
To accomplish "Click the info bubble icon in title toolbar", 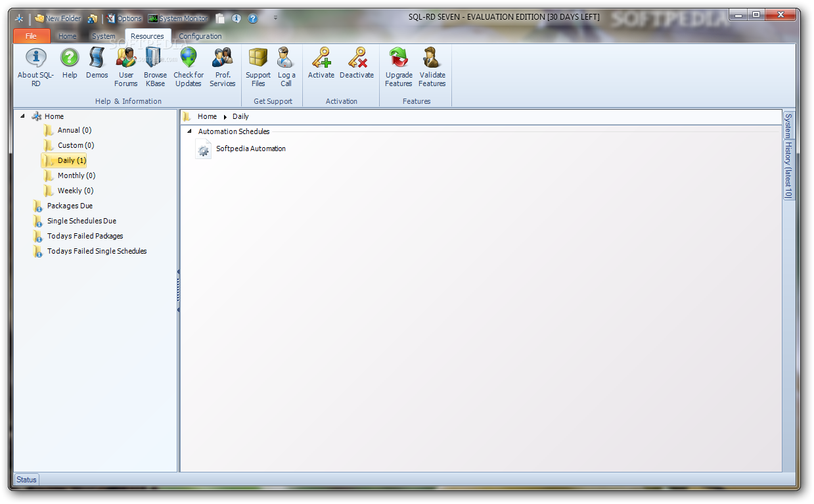I will tap(237, 18).
